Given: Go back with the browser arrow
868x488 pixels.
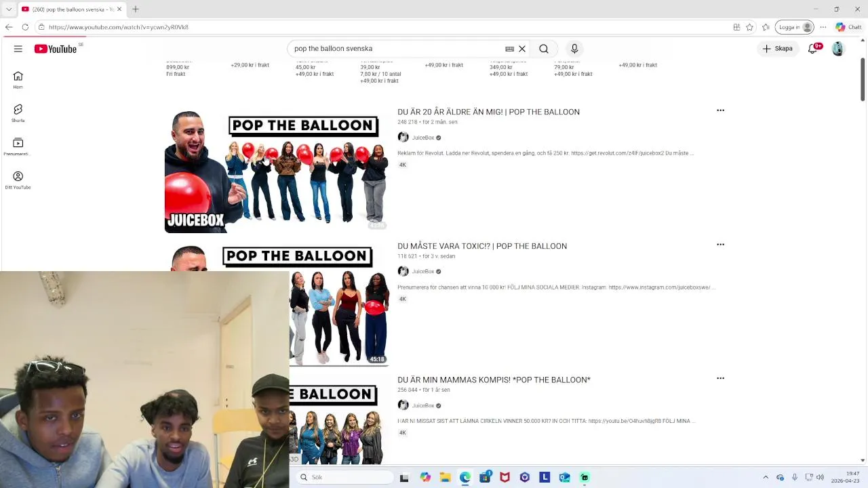Looking at the screenshot, I should pyautogui.click(x=9, y=27).
